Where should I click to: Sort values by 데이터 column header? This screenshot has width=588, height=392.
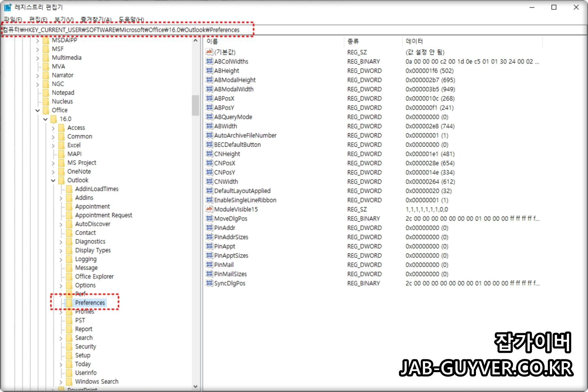[x=472, y=41]
